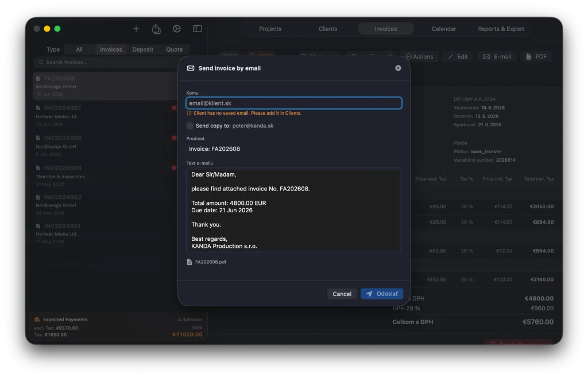Screen dimensions: 588x378
Task: Switch to the Clients tab
Action: [328, 29]
